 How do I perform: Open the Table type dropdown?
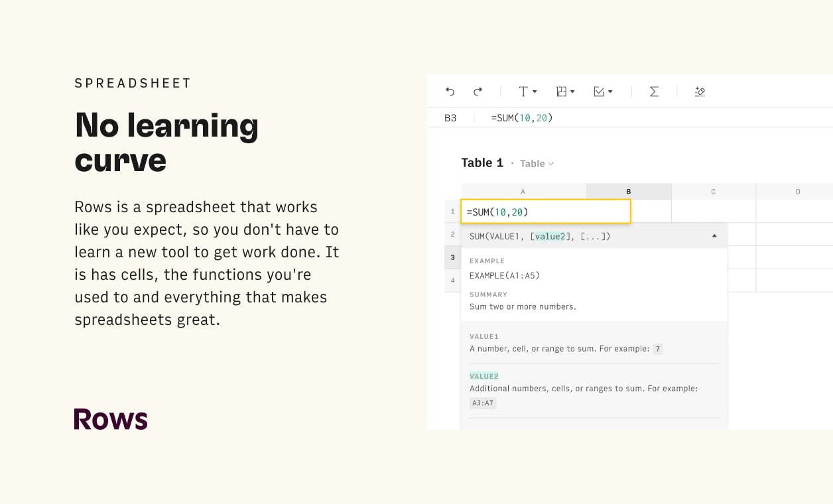click(537, 163)
